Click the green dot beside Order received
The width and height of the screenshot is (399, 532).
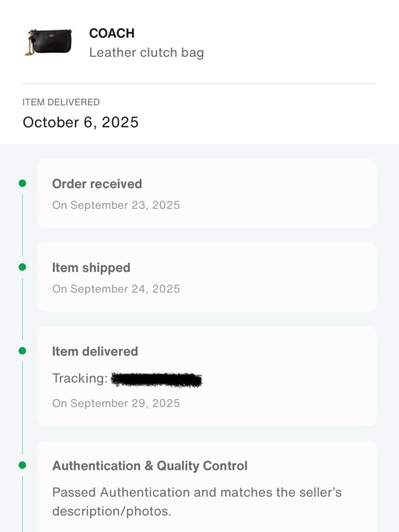click(22, 183)
